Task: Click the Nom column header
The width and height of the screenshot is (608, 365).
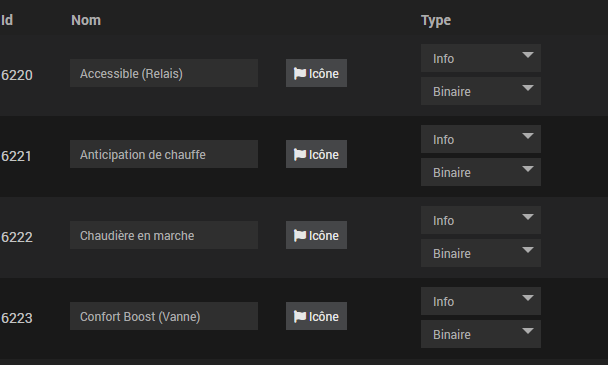Action: pyautogui.click(x=86, y=20)
